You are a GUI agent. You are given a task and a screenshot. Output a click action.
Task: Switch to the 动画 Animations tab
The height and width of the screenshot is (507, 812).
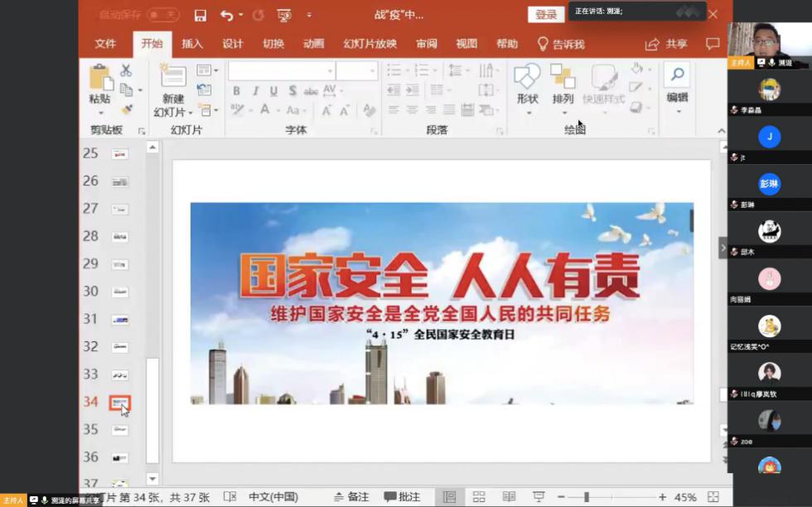pos(313,44)
